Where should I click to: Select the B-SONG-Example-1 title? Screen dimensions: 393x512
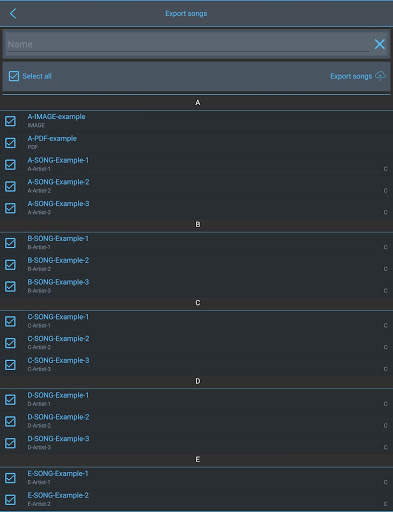point(58,239)
